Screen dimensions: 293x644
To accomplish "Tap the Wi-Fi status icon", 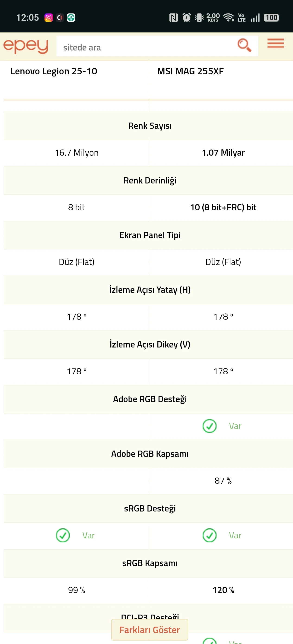I will pos(229,18).
